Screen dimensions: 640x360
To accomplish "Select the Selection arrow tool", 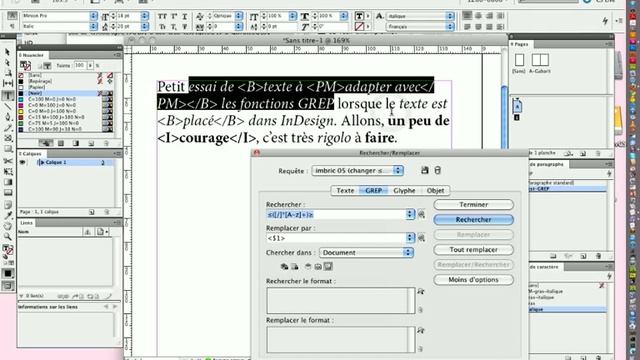I will coord(7,52).
